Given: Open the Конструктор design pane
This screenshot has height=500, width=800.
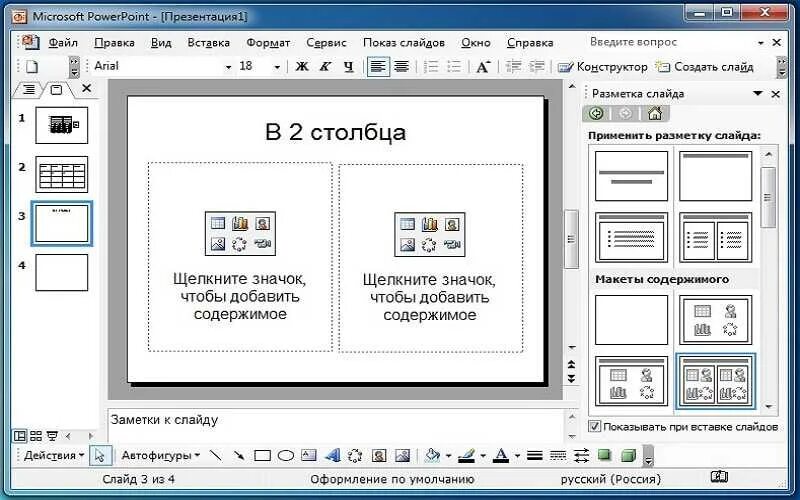Looking at the screenshot, I should (603, 67).
